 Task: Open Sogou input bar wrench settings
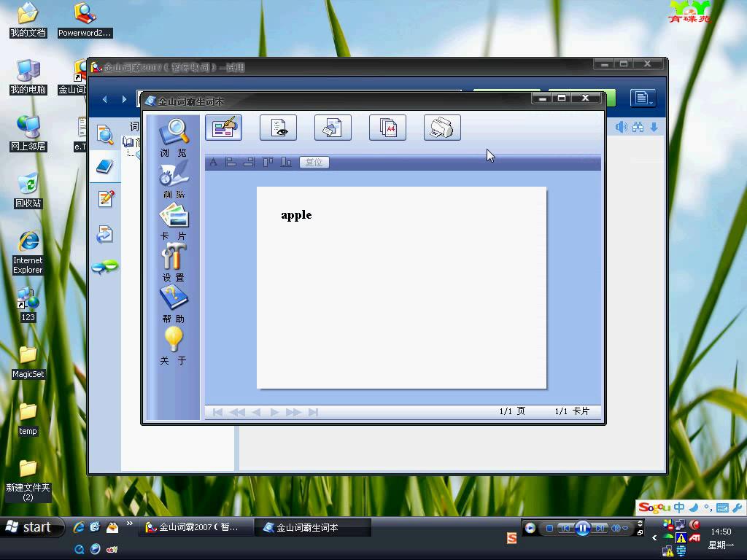(737, 507)
